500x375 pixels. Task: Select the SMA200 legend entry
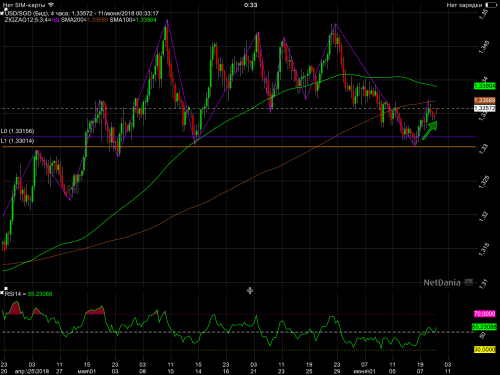(x=84, y=20)
